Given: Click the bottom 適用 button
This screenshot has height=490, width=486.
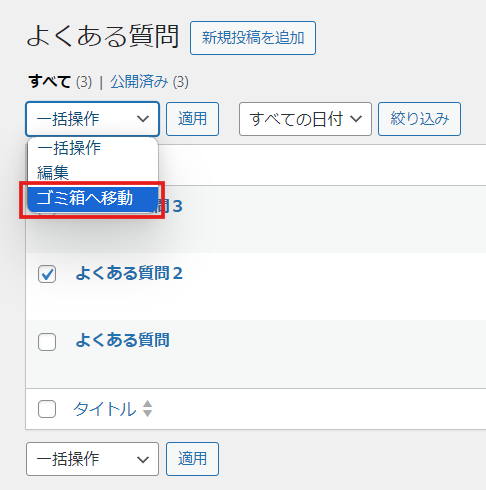Looking at the screenshot, I should point(192,459).
